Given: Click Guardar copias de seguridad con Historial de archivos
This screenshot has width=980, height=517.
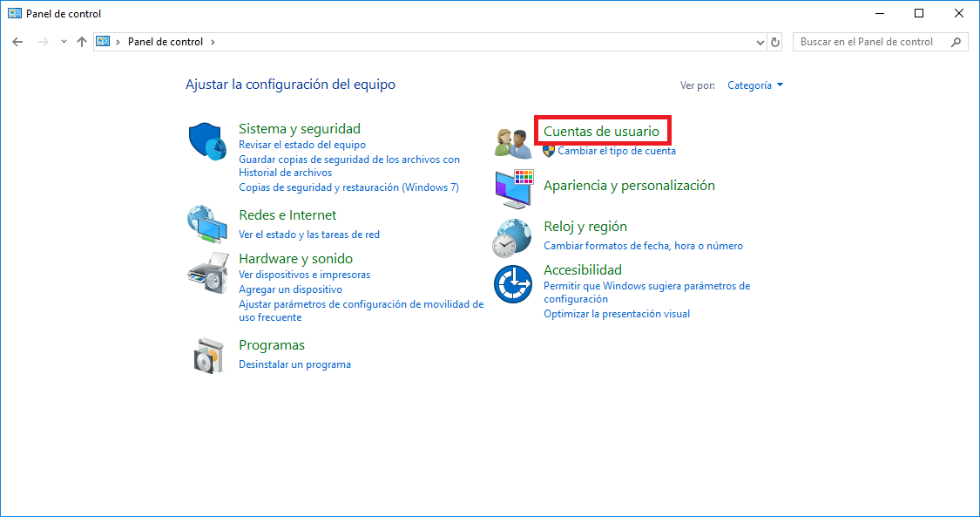Looking at the screenshot, I should [349, 167].
